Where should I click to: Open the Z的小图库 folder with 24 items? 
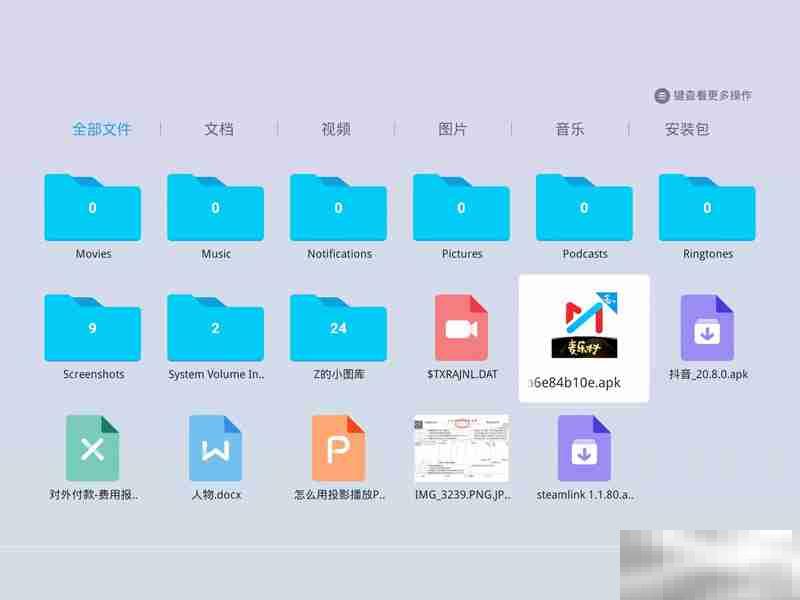pos(339,328)
